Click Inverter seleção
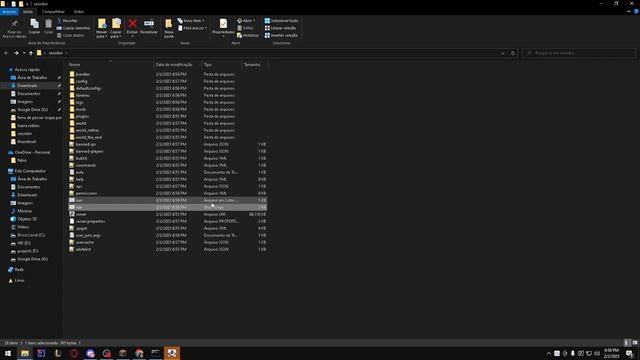Viewport: 640px width, 360px height. coord(281,35)
